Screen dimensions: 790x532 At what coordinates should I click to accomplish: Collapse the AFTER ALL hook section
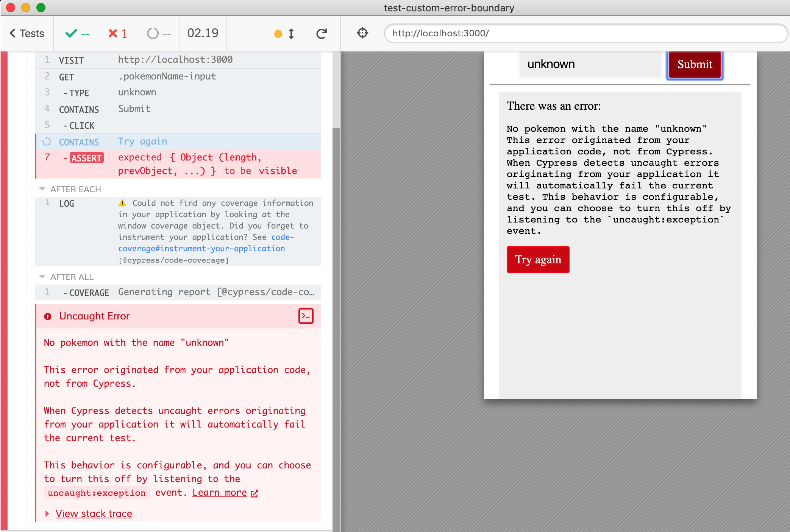tap(67, 277)
